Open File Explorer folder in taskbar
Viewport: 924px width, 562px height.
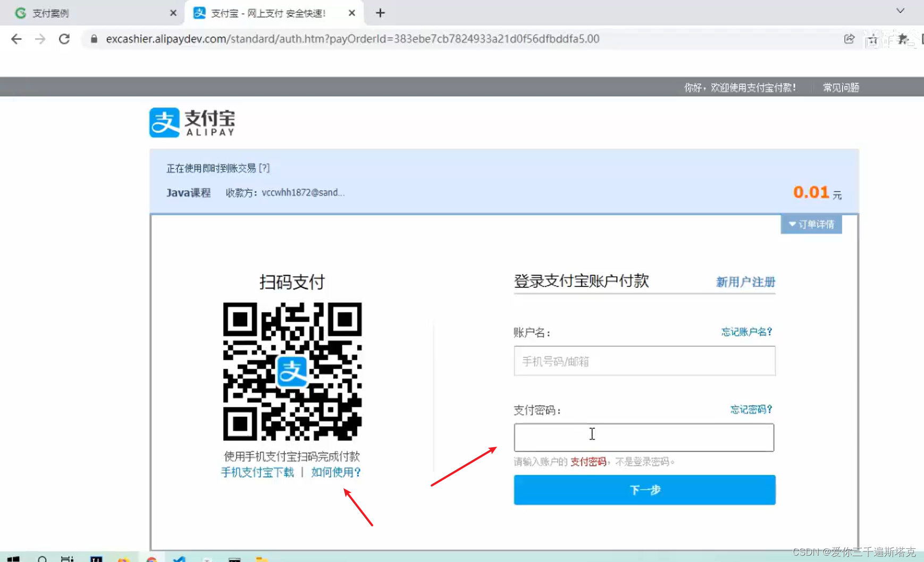click(262, 559)
